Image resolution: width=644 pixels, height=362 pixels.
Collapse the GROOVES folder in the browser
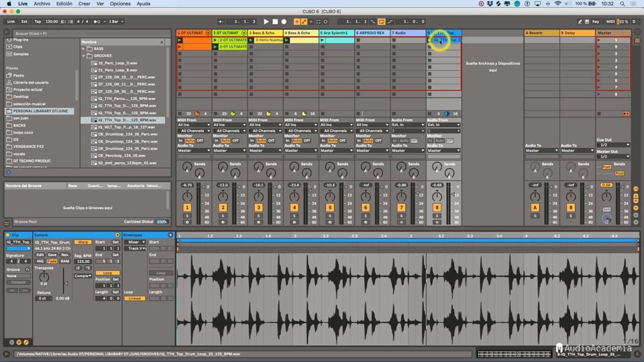[83, 56]
